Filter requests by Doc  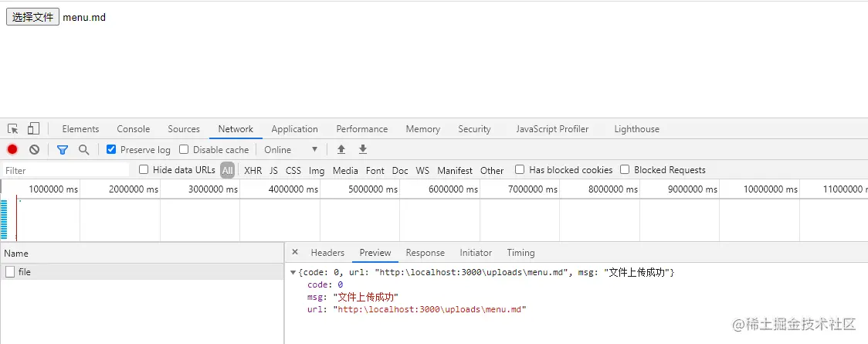pyautogui.click(x=400, y=171)
